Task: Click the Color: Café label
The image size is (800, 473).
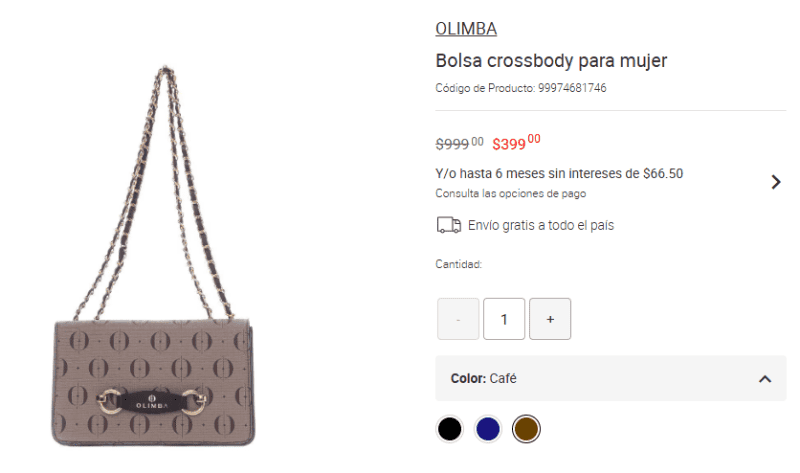Action: click(x=483, y=379)
